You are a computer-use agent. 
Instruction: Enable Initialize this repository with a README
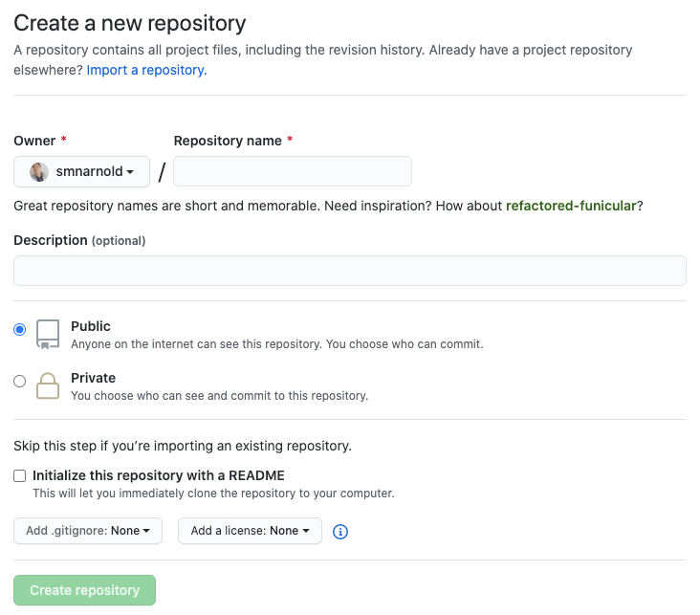[20, 476]
